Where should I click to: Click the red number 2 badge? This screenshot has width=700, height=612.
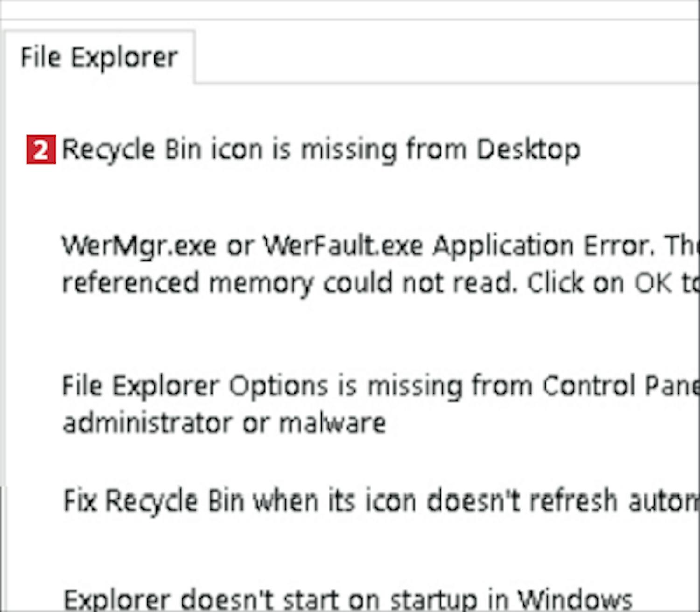[x=41, y=150]
